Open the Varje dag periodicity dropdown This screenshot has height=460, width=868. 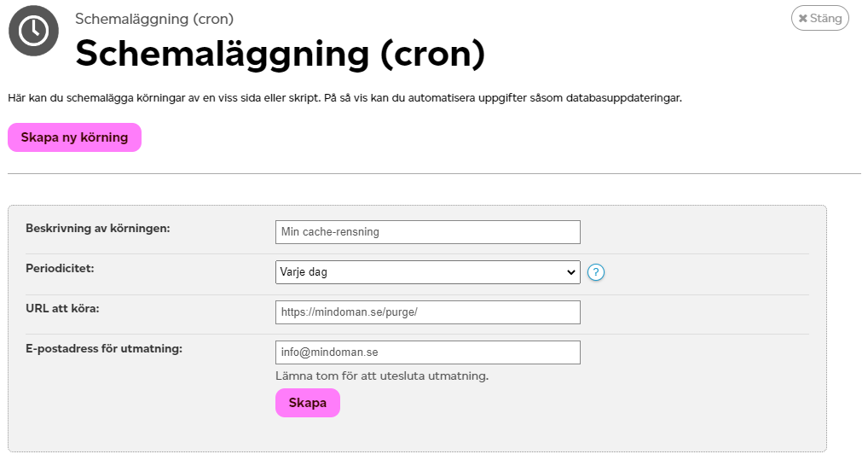(428, 272)
